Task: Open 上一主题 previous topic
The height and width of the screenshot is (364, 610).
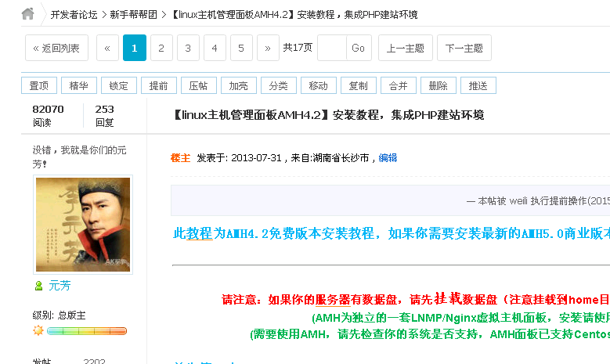Action: tap(405, 49)
